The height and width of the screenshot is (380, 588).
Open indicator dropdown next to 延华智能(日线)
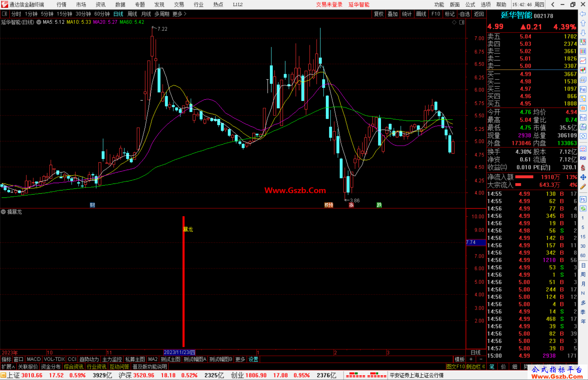pos(39,22)
